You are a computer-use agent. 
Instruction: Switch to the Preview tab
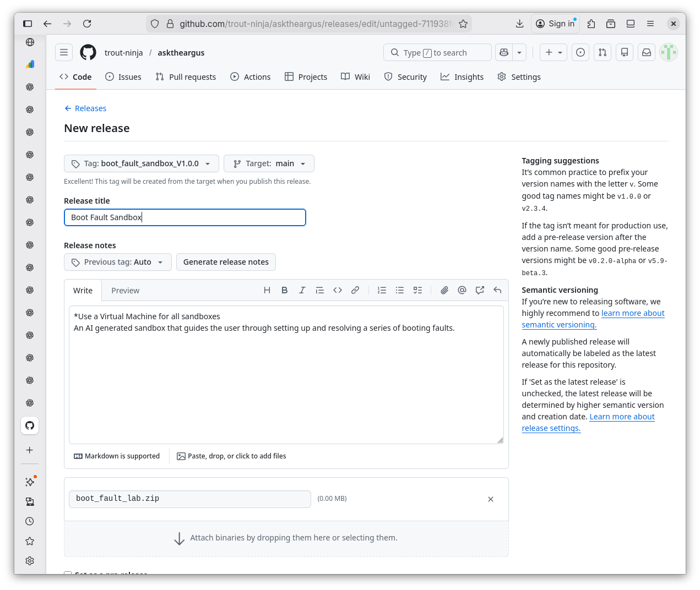click(125, 290)
